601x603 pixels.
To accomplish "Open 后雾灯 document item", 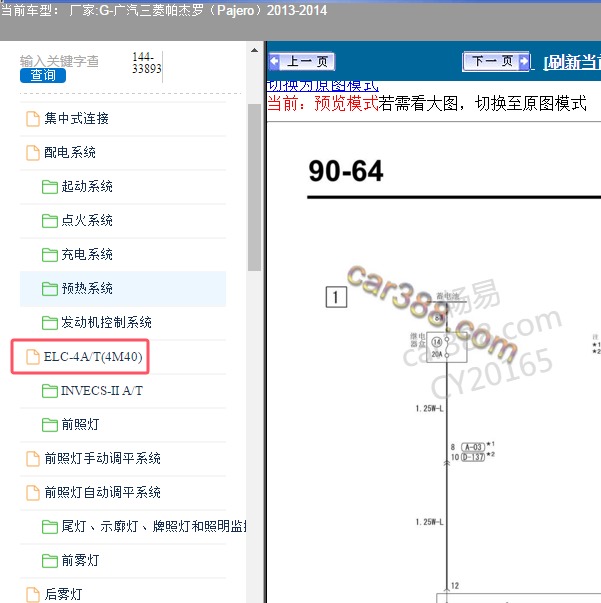I will pyautogui.click(x=63, y=594).
